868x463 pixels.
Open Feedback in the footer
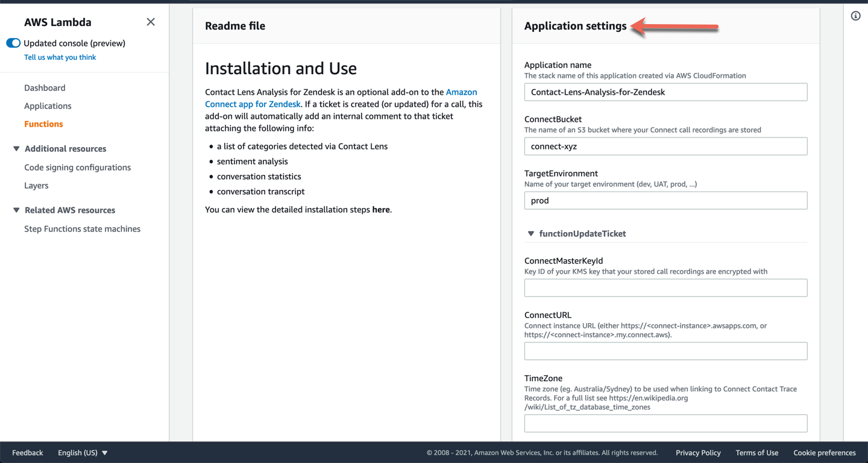pos(28,453)
